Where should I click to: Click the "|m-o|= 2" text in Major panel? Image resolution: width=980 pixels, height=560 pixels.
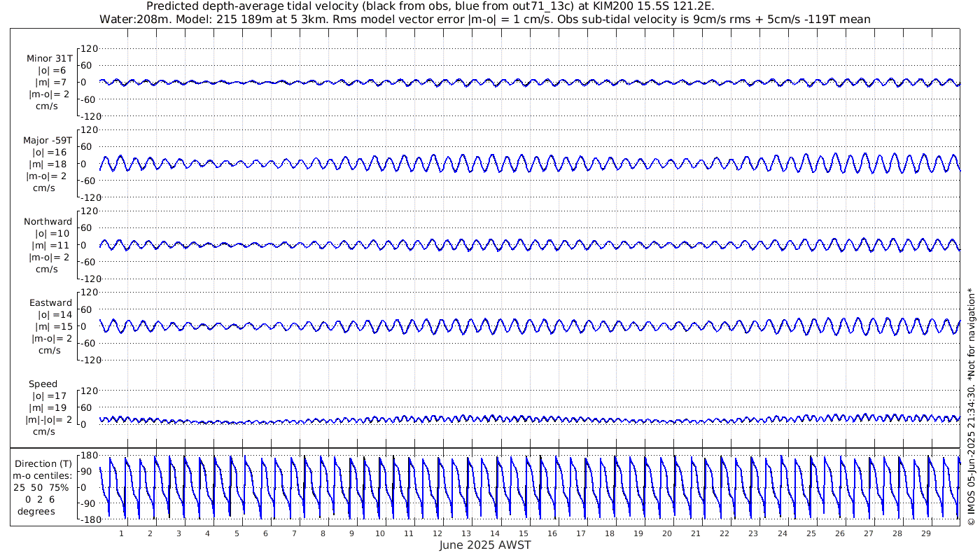pos(47,176)
